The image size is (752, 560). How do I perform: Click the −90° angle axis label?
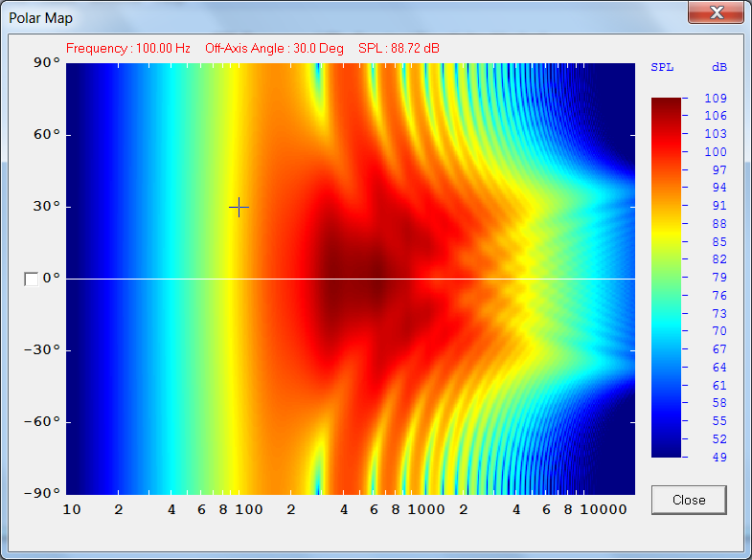tap(42, 493)
